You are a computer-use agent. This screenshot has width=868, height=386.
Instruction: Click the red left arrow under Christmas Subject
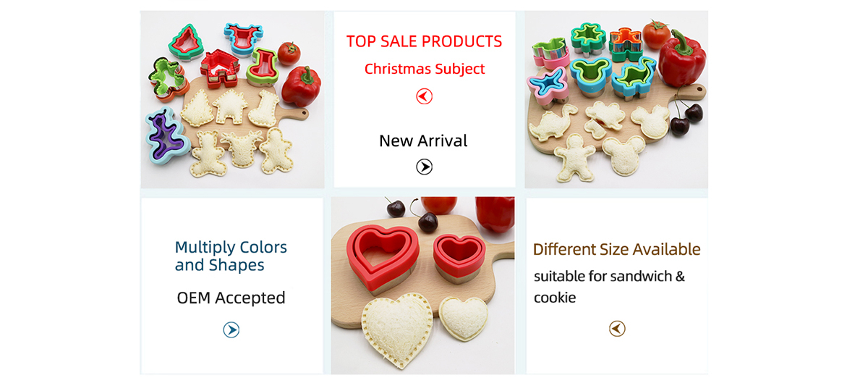424,96
